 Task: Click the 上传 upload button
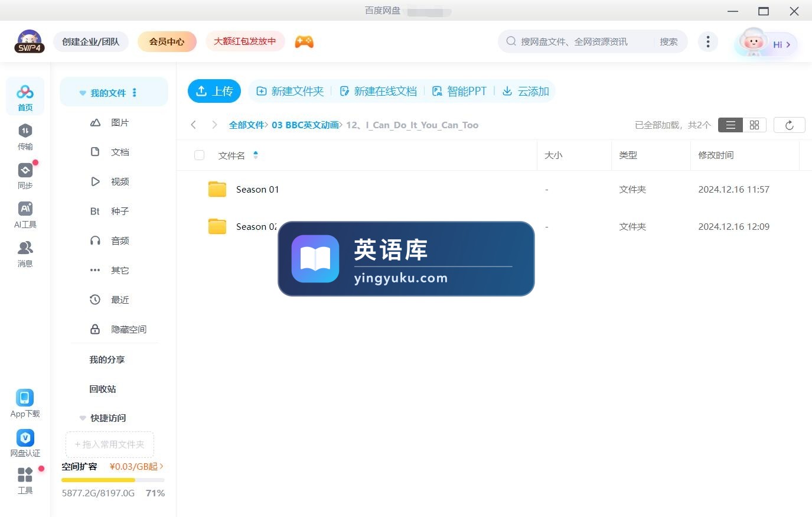pos(214,91)
